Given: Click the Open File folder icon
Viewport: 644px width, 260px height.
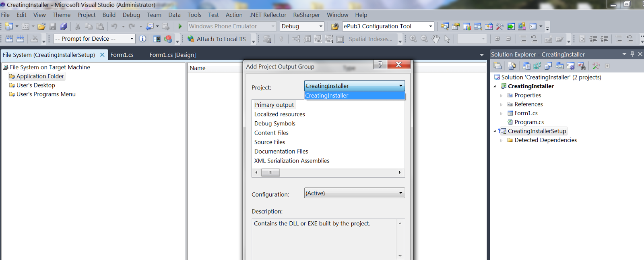Looking at the screenshot, I should tap(41, 27).
